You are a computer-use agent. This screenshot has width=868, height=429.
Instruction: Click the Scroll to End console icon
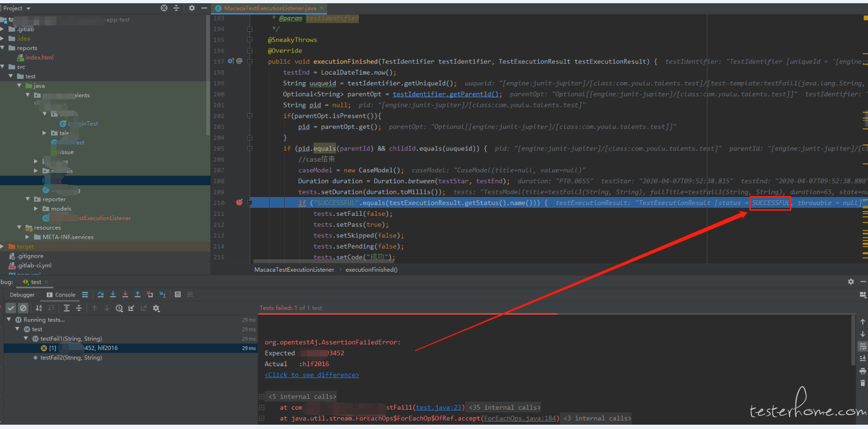click(x=863, y=359)
